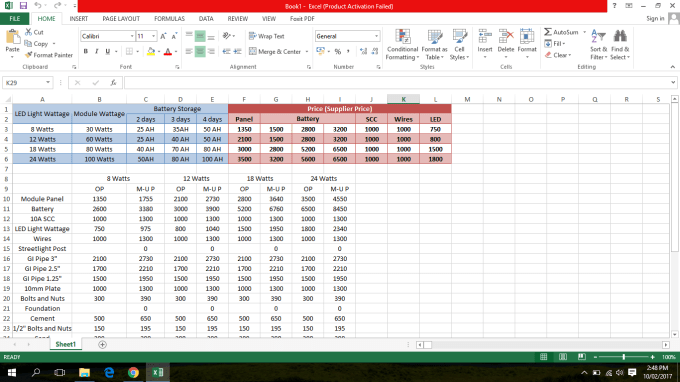This screenshot has width=680, height=382.
Task: Apply the Fill Color bucket
Action: 151,52
